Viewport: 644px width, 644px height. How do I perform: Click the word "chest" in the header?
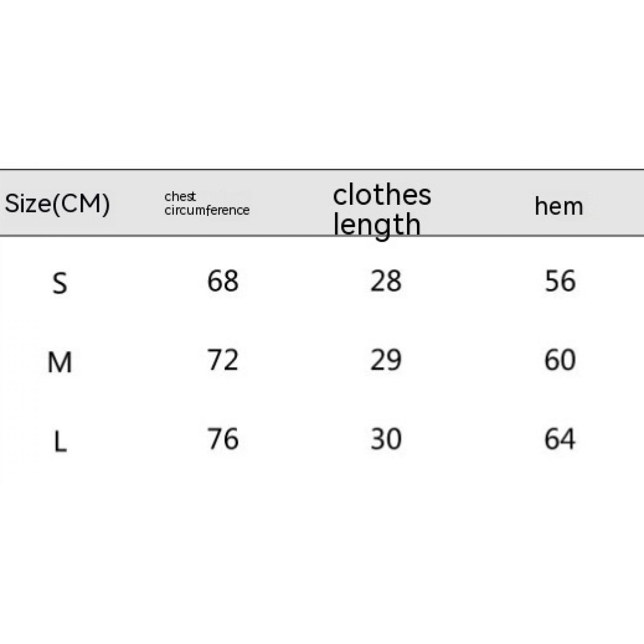tap(180, 197)
